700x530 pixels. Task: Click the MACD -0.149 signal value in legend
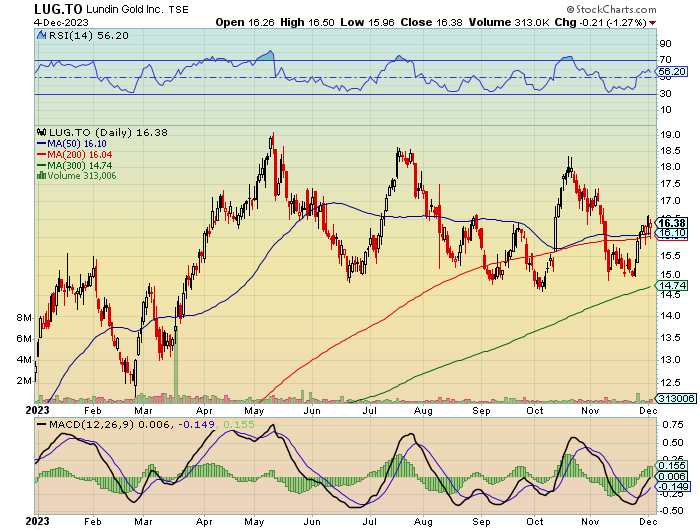[x=196, y=424]
